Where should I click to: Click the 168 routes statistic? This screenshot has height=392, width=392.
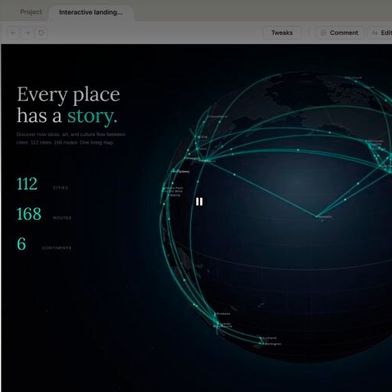click(44, 214)
